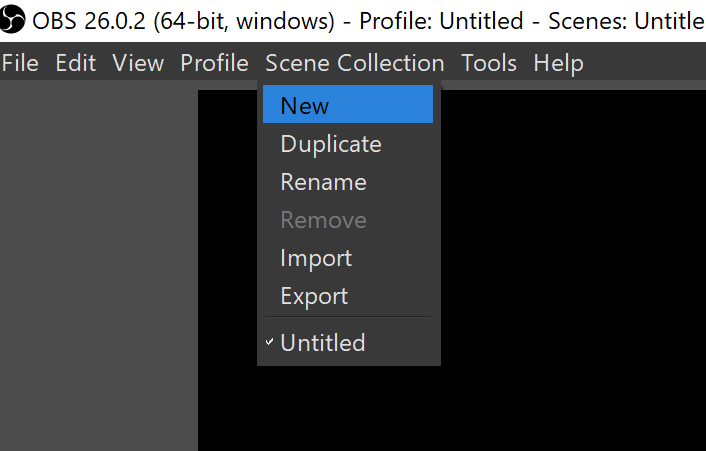This screenshot has width=706, height=451.
Task: Click the OBS logo icon in title bar
Action: pyautogui.click(x=14, y=20)
